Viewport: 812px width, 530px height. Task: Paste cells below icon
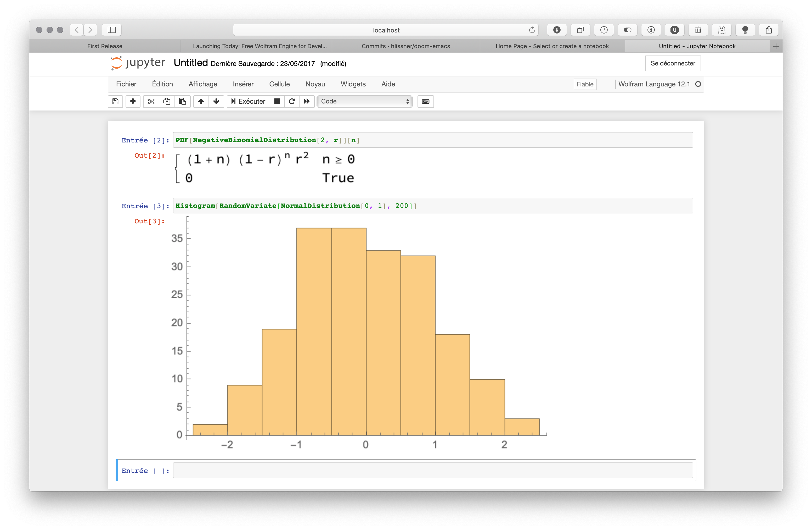click(183, 101)
